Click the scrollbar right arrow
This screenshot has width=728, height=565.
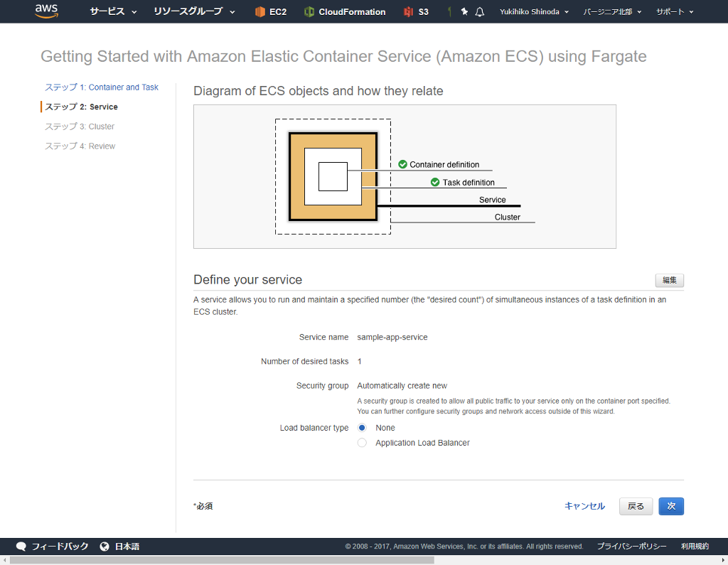723,560
